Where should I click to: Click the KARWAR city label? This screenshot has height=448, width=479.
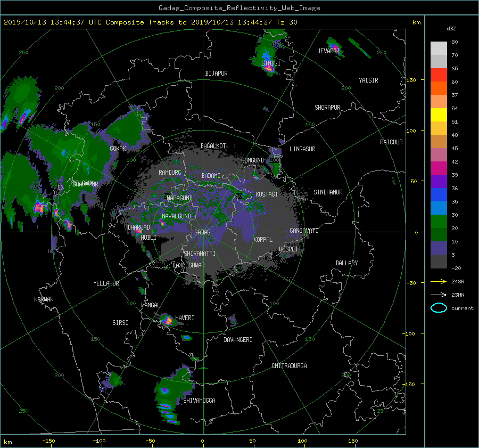[44, 299]
